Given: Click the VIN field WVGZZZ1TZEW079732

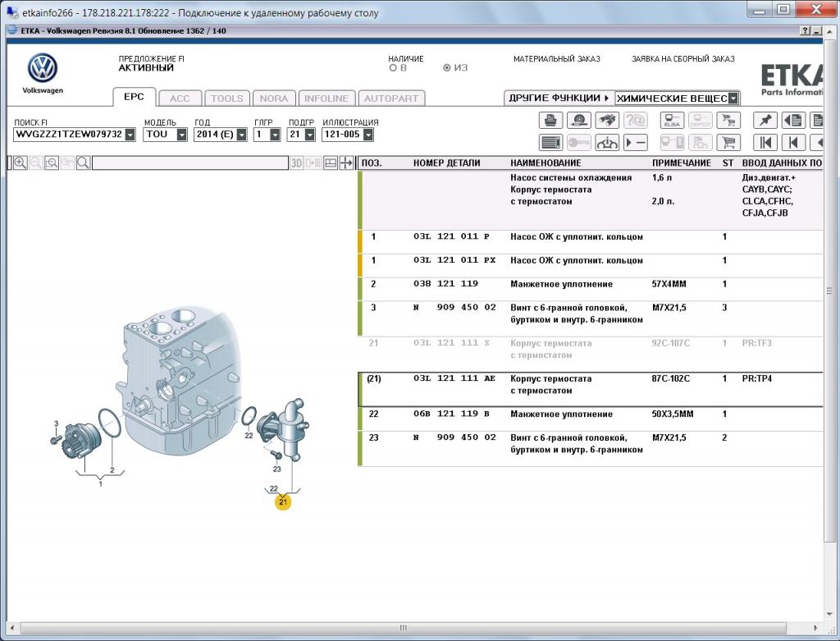Looking at the screenshot, I should pyautogui.click(x=69, y=135).
